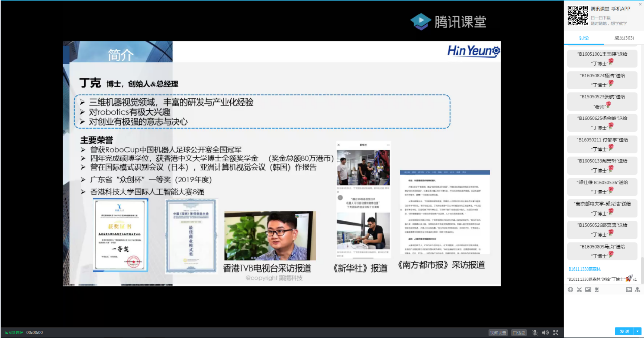644x338 pixels.
Task: Click the network status indicator at bottom left
Action: (x=14, y=333)
